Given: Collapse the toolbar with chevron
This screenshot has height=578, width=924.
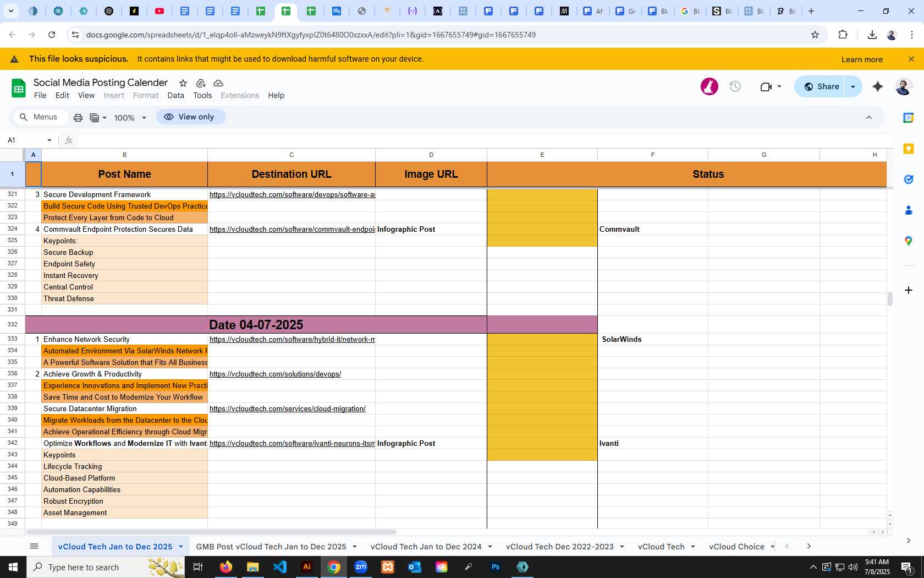Looking at the screenshot, I should point(869,117).
